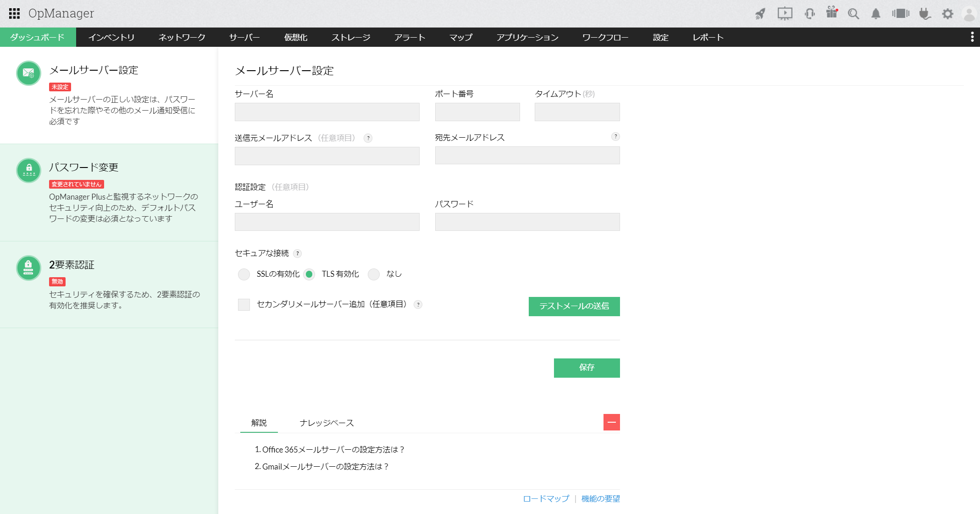
Task: Click the plug integrations icon
Action: (925, 14)
